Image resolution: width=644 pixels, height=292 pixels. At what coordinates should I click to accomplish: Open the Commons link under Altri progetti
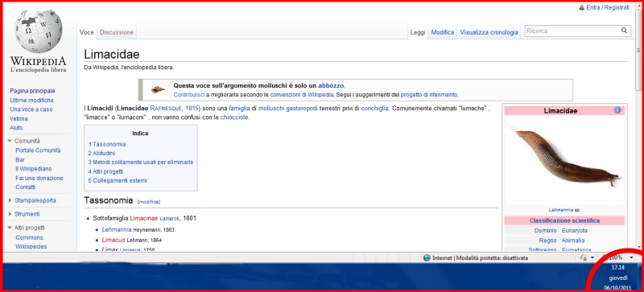click(x=29, y=238)
